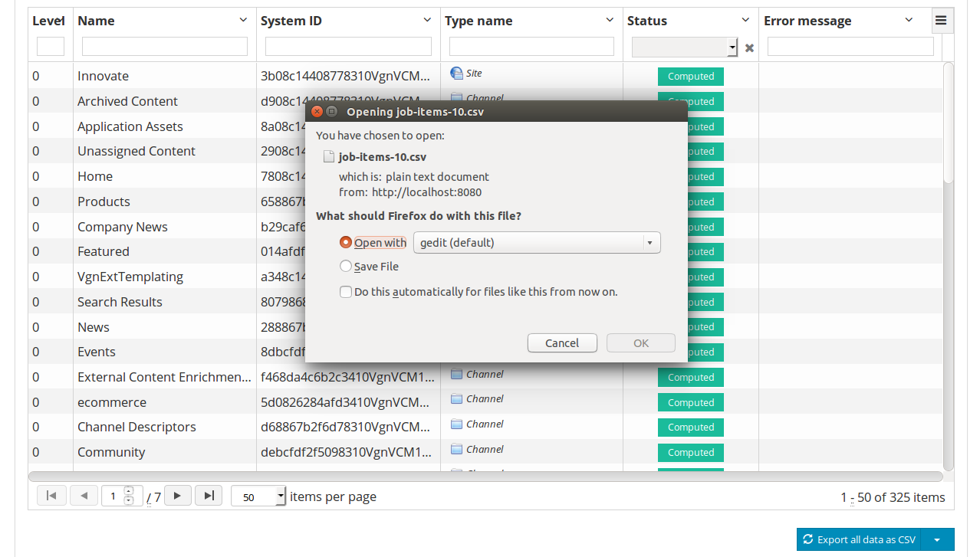Click Cancel in the download dialog
The image size is (980, 557).
[562, 343]
